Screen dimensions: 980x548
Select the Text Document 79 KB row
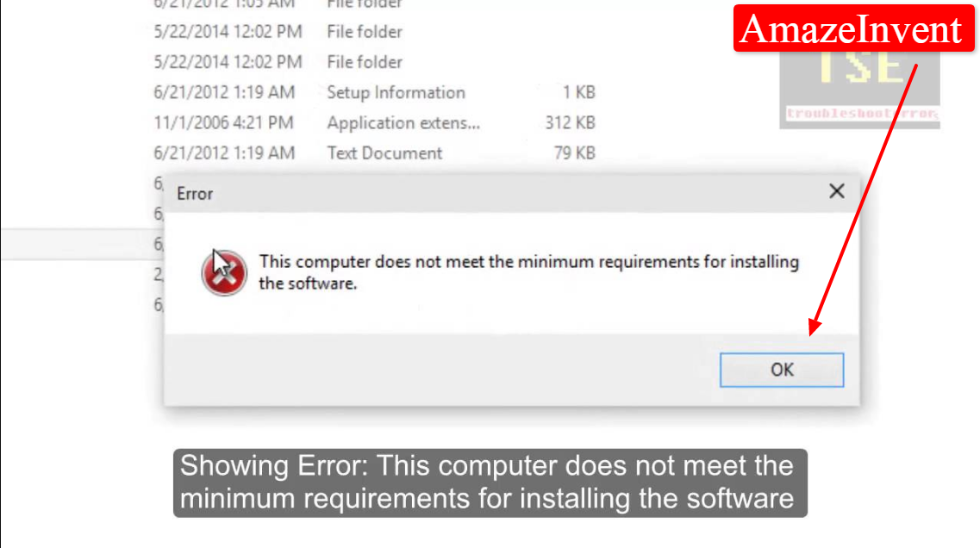(374, 153)
